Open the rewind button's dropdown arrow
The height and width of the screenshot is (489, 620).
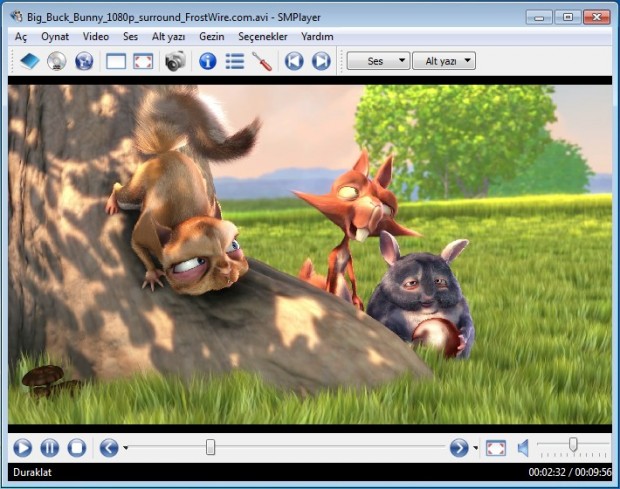(125, 448)
